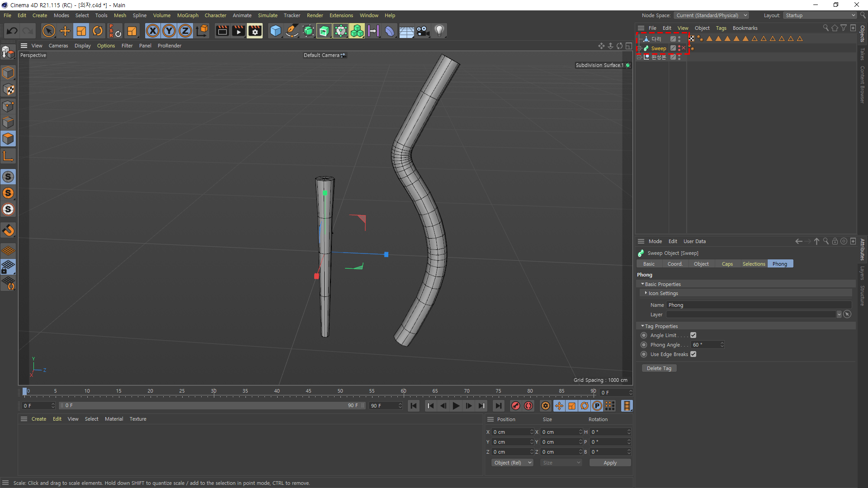Screen dimensions: 868x488
Task: Add a Cube primitive from the toolbar
Action: [275, 31]
